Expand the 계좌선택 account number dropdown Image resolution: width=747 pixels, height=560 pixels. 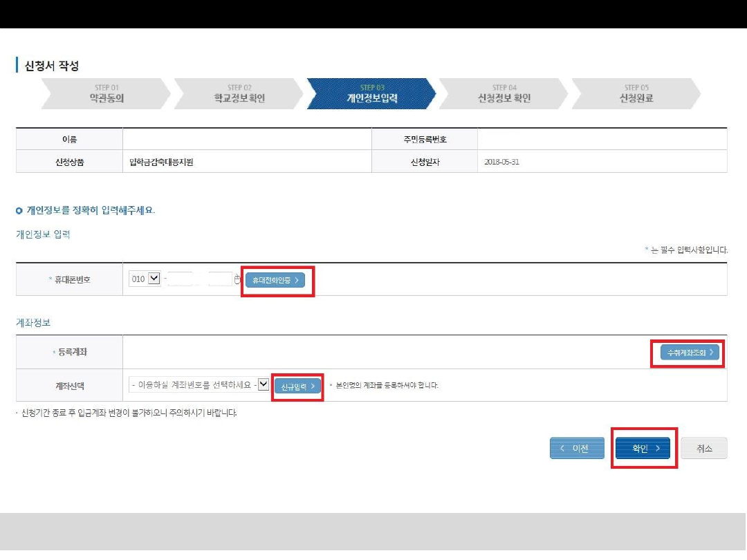coord(263,385)
